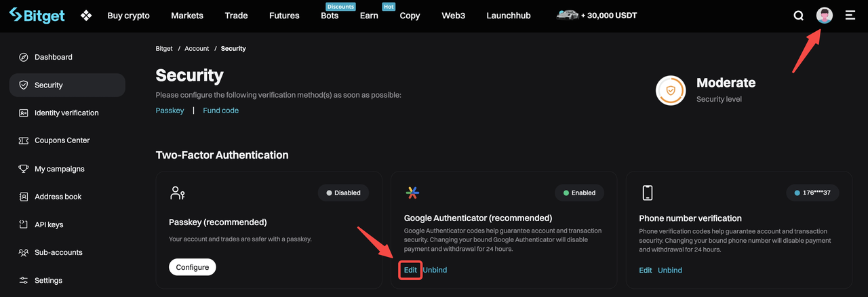Image resolution: width=868 pixels, height=297 pixels.
Task: Click the Google Authenticator colorful icon
Action: (x=412, y=193)
